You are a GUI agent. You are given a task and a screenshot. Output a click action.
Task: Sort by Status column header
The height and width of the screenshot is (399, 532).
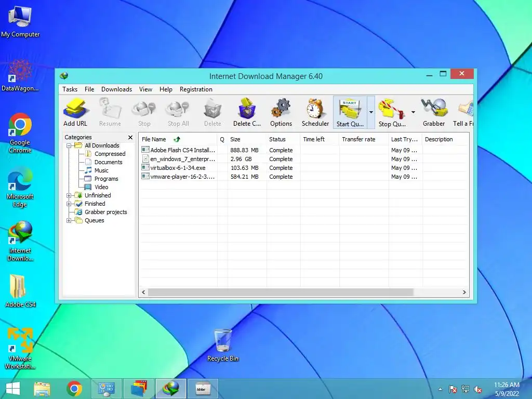point(283,139)
